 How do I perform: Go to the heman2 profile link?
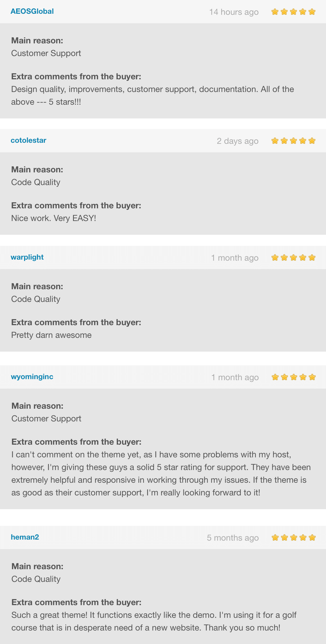tap(25, 537)
